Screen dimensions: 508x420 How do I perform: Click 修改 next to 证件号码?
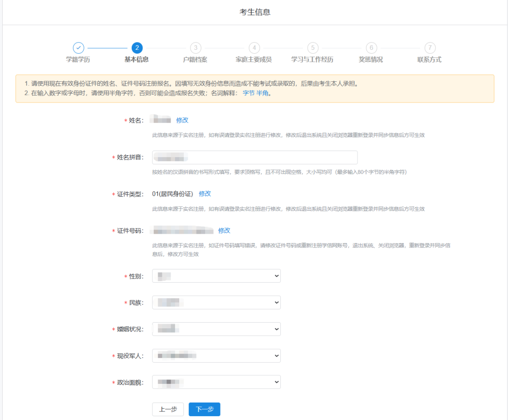(224, 230)
